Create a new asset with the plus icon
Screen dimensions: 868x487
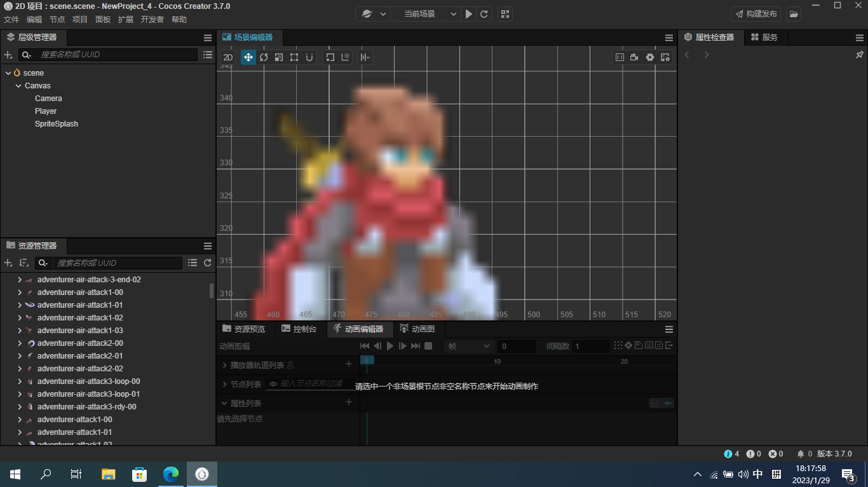pos(8,263)
